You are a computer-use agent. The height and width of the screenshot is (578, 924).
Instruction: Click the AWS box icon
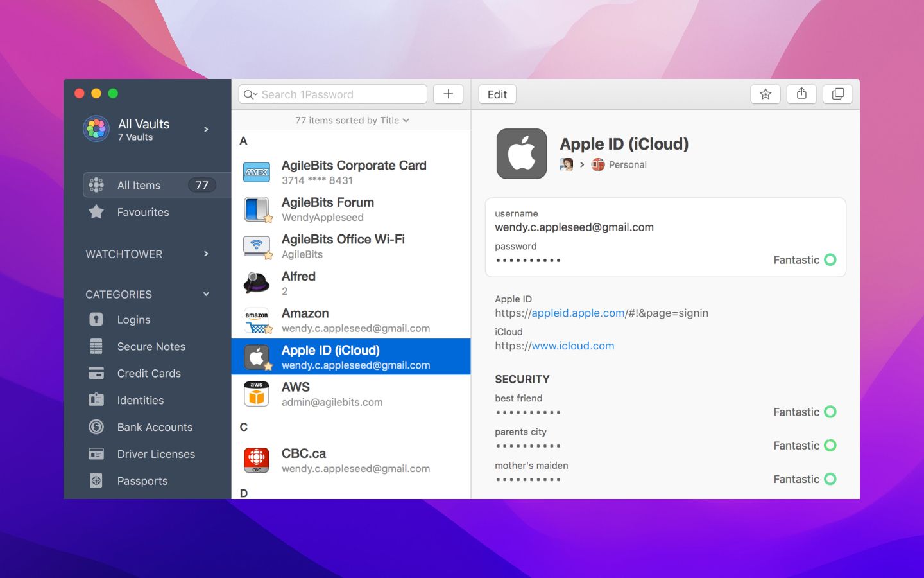point(257,394)
